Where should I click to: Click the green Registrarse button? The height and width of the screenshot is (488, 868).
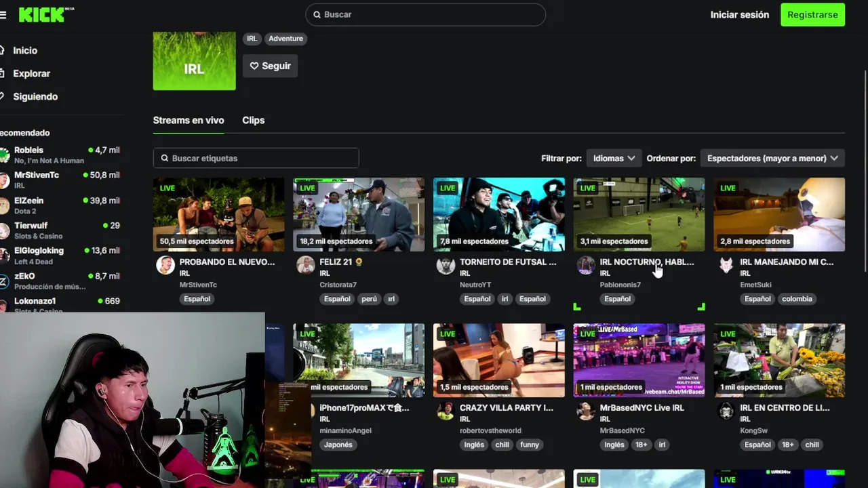pos(812,14)
